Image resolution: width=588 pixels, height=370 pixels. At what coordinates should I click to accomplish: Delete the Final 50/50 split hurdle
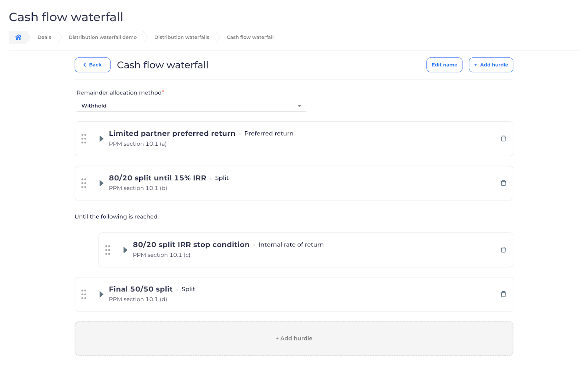point(503,294)
